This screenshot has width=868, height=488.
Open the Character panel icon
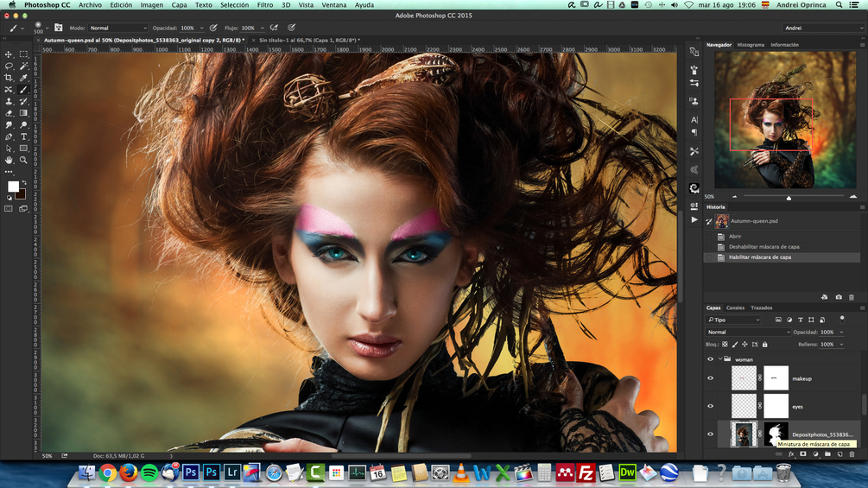point(694,119)
